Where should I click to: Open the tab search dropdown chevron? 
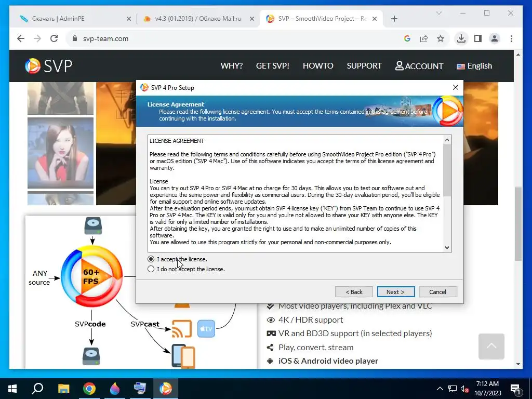pos(438,13)
